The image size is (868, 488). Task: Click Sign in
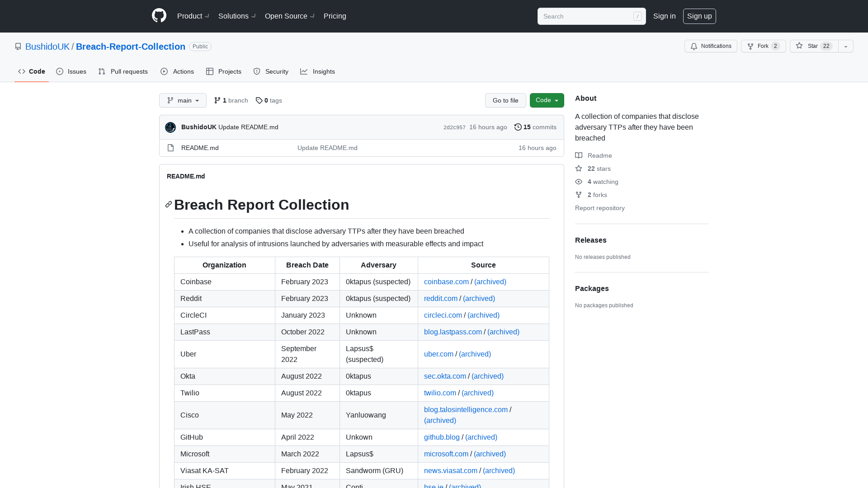tap(665, 16)
